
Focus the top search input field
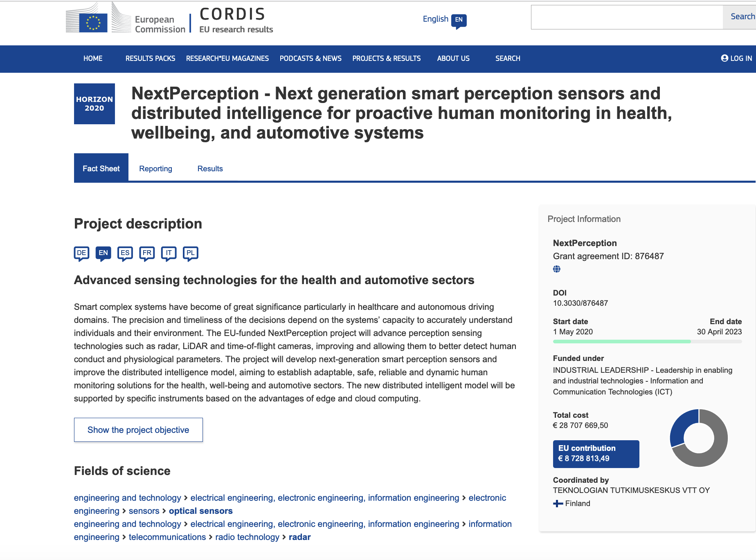[x=627, y=17]
